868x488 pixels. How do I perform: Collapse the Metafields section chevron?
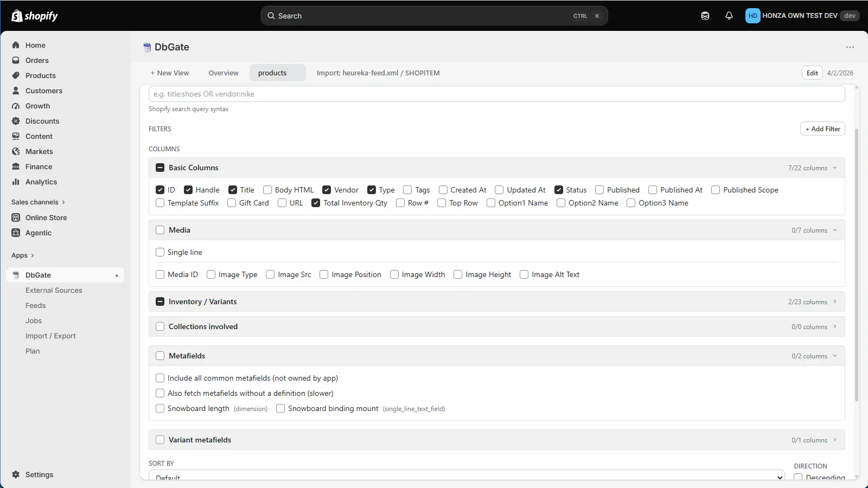(x=835, y=356)
